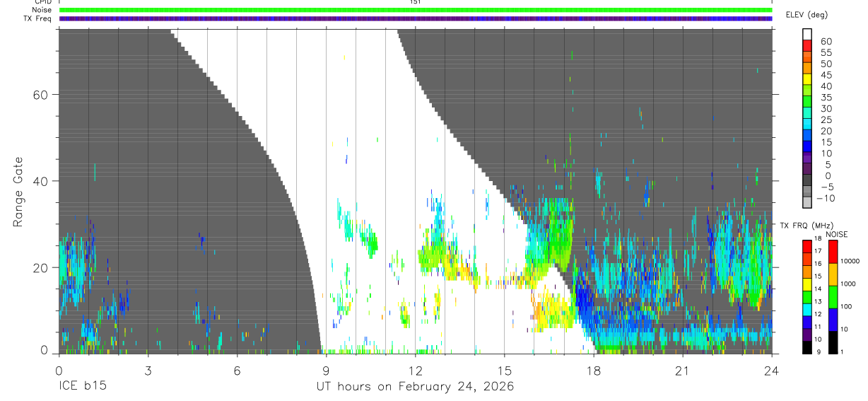
Task: Click the '60' tick on the Range Gate axis
Action: click(x=41, y=95)
